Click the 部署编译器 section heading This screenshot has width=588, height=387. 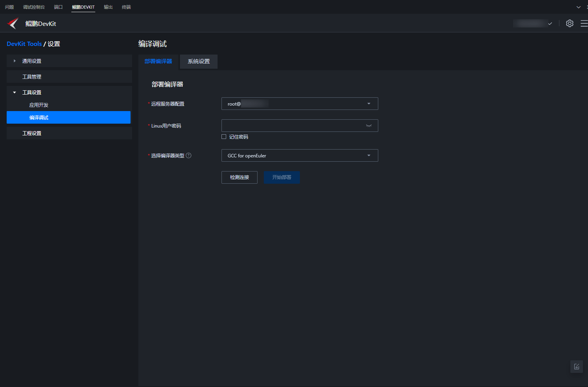pos(167,84)
